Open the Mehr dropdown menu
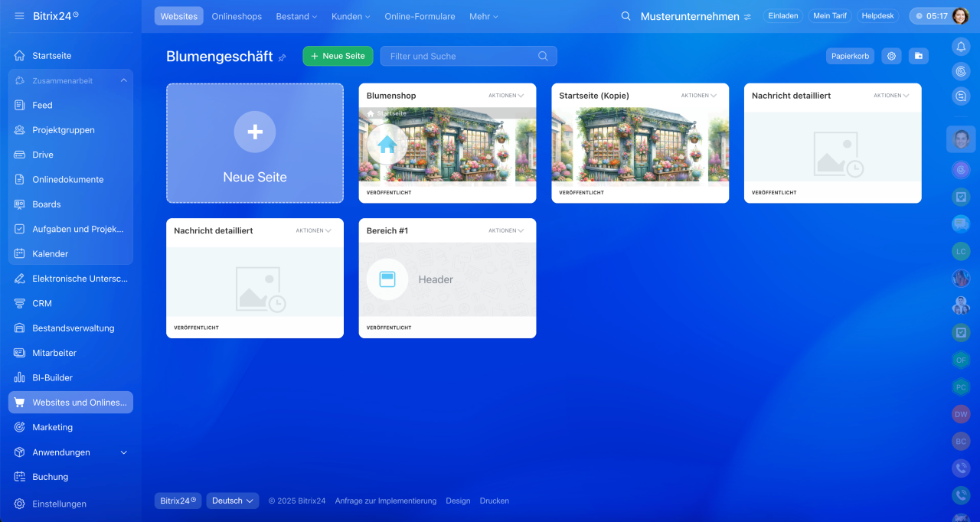Screen dimensions: 980x522 483,16
